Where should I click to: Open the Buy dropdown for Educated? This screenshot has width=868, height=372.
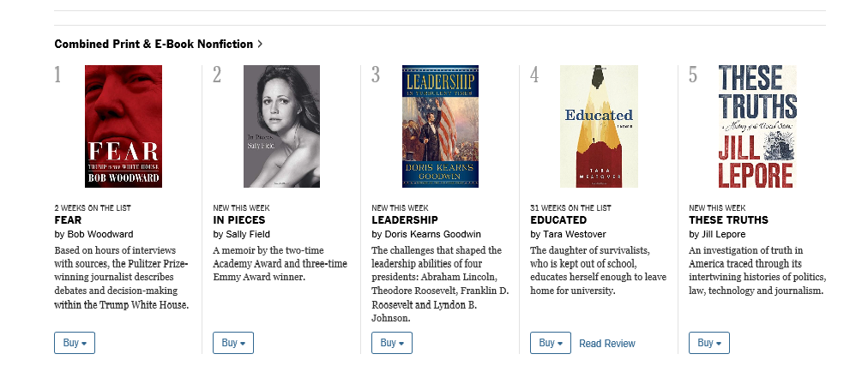tap(551, 343)
